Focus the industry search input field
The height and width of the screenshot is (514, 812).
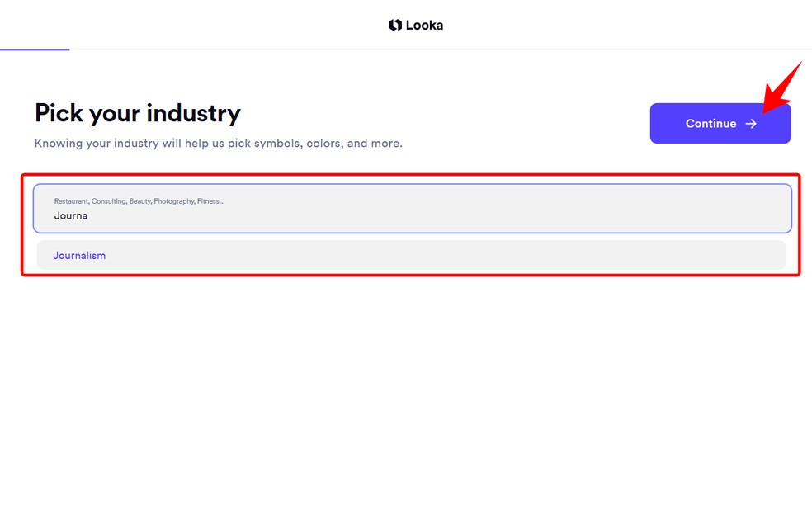(413, 209)
